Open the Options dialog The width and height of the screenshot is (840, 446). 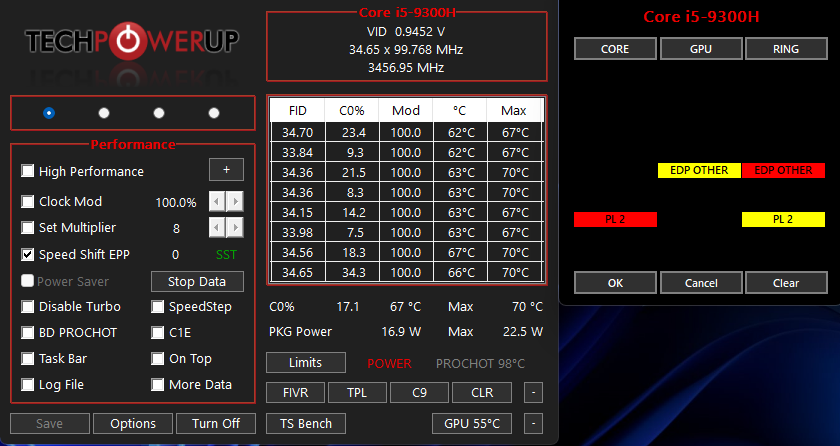coord(133,424)
